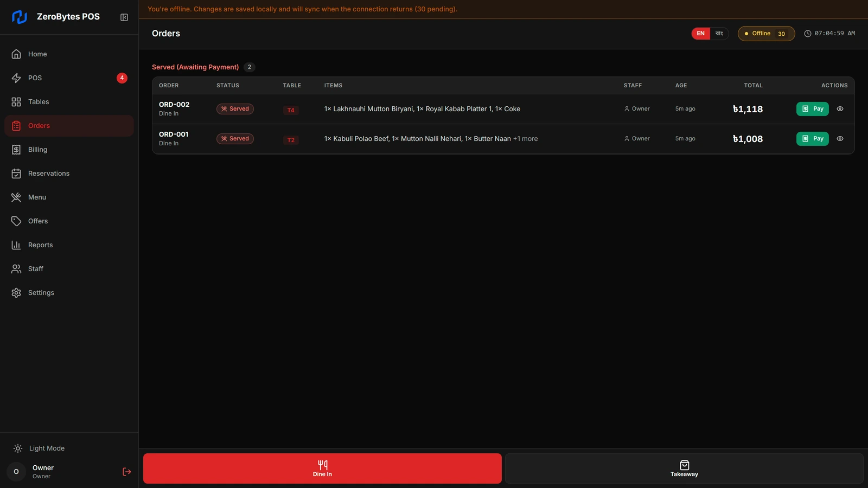This screenshot has width=868, height=488.
Task: Select the Dine In tab
Action: pyautogui.click(x=322, y=468)
